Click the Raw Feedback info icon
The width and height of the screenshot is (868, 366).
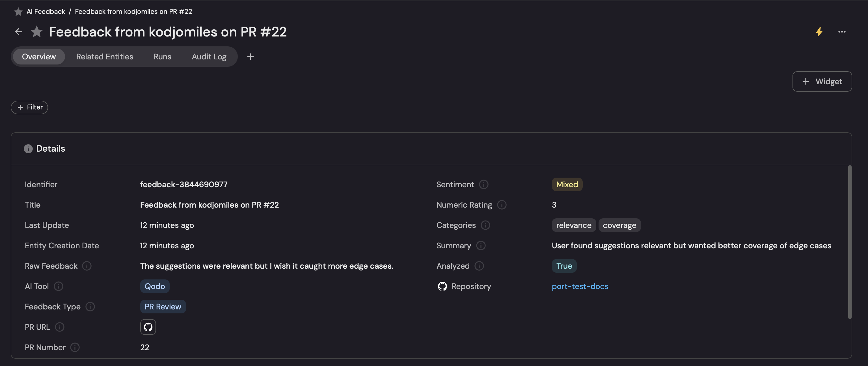click(87, 266)
